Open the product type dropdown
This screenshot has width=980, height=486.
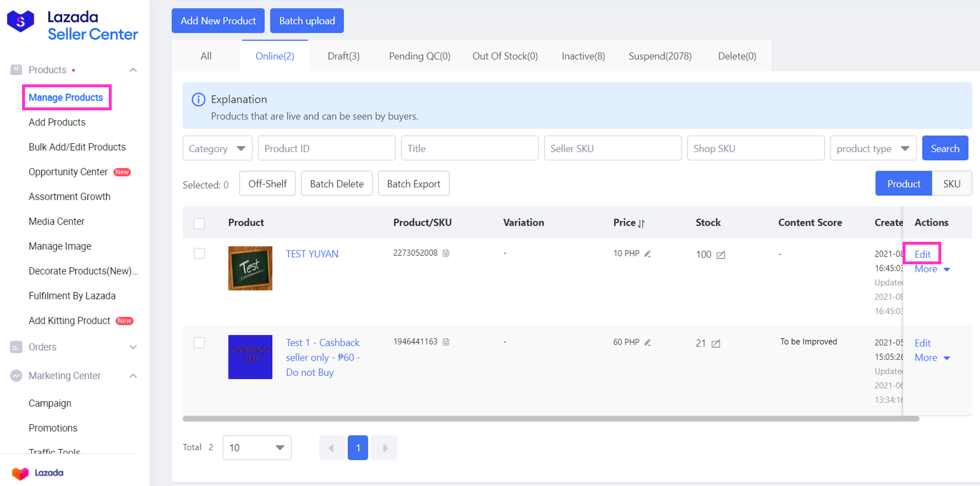pos(873,148)
